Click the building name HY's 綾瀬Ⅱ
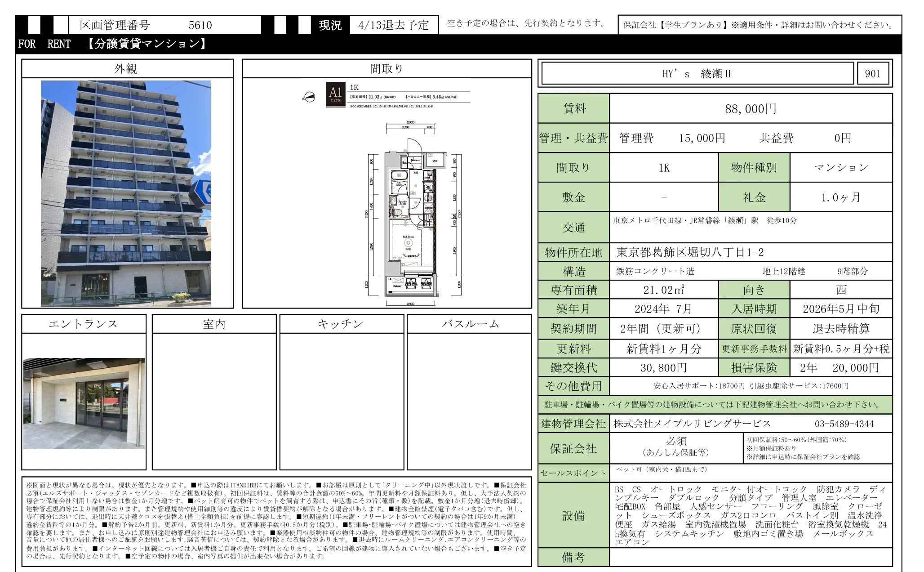This screenshot has width=924, height=572. 697,72
